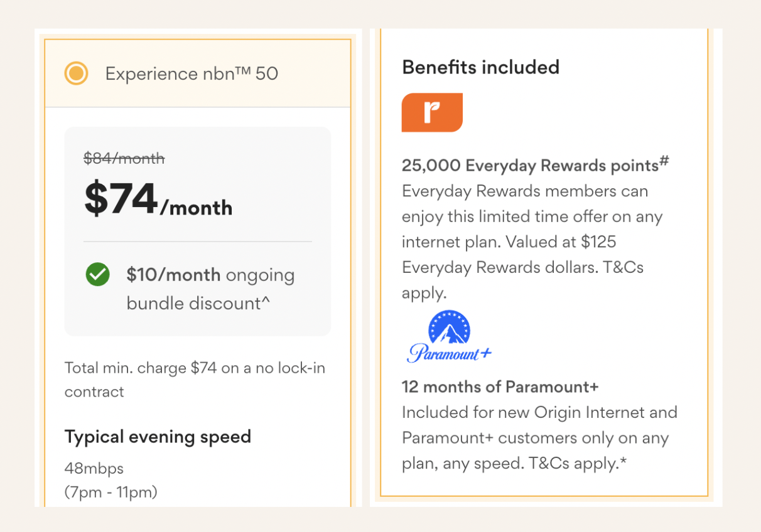Click the struck-through $84/month price
Screen dimensions: 761x532
pyautogui.click(x=124, y=159)
